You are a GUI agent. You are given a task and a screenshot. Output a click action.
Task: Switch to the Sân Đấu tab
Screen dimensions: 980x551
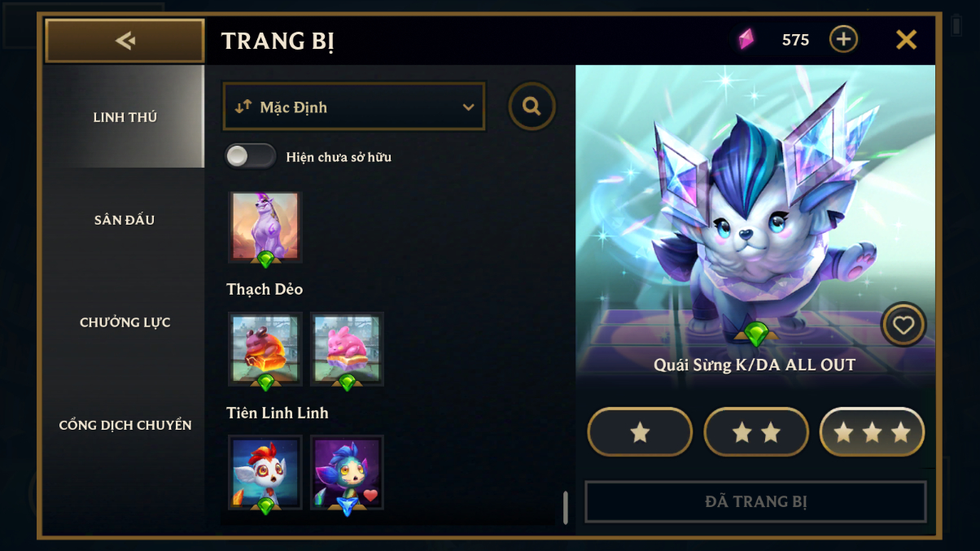[125, 220]
